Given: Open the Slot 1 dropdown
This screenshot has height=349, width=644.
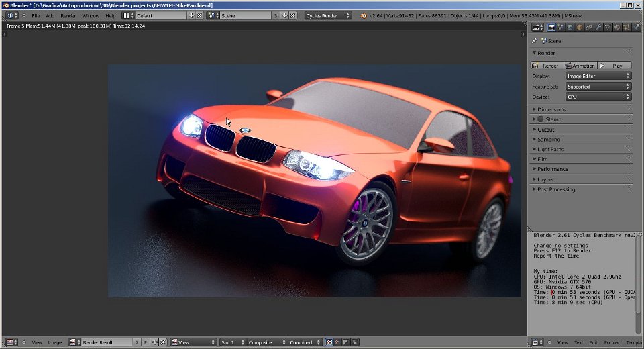Looking at the screenshot, I should [233, 342].
